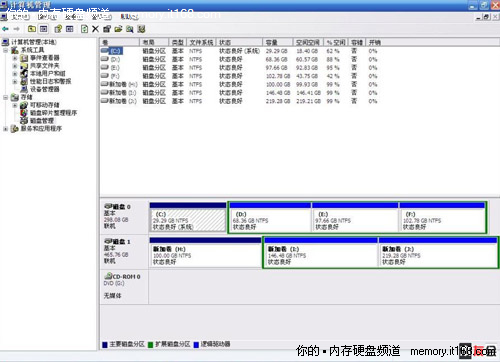Expand the 本地用户和组 tree node
The image size is (500, 362).
pyautogui.click(x=15, y=74)
